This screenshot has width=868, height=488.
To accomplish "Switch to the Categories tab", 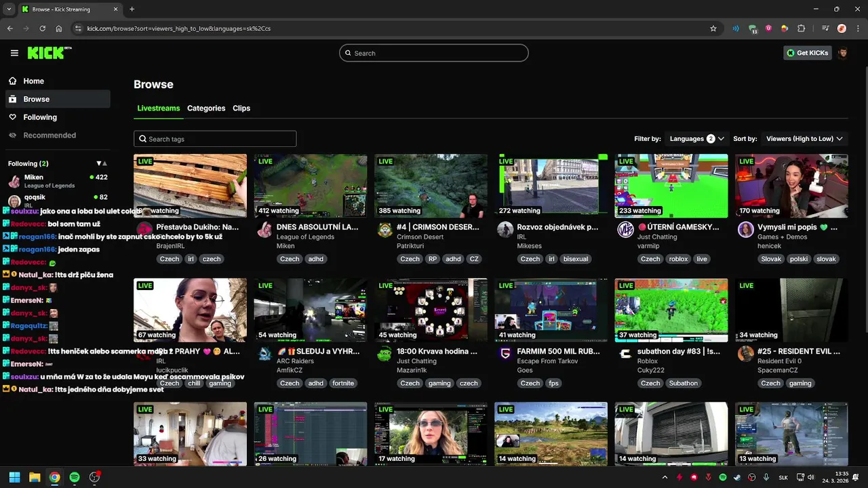I will coord(206,108).
